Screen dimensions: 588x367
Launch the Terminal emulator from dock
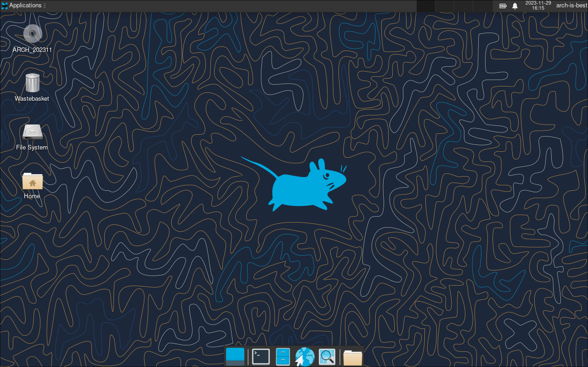click(261, 356)
